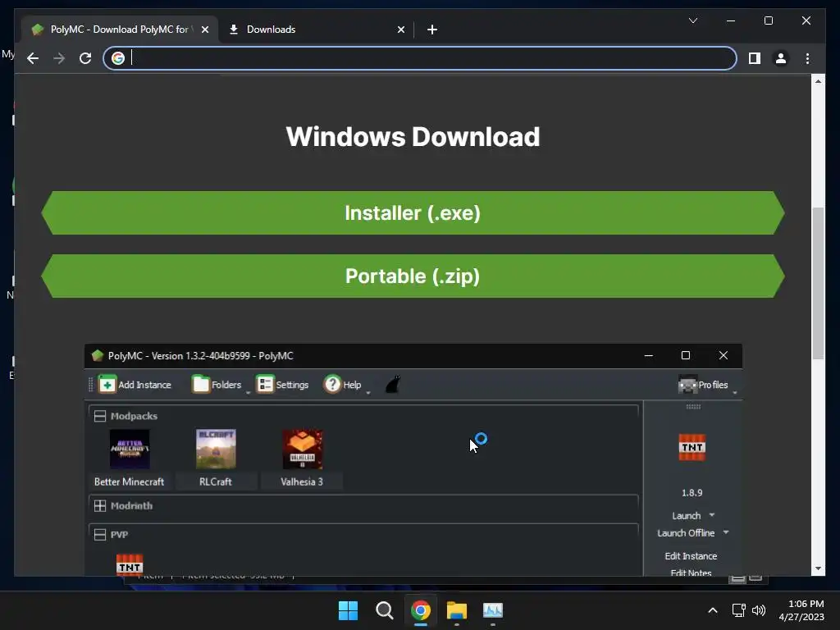Open the monitor app in taskbar

tap(493, 610)
